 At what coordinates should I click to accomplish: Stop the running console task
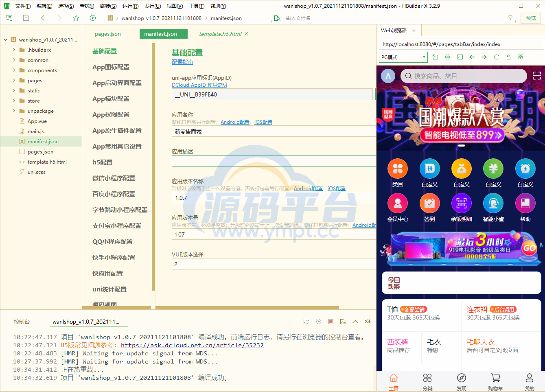tap(331, 322)
